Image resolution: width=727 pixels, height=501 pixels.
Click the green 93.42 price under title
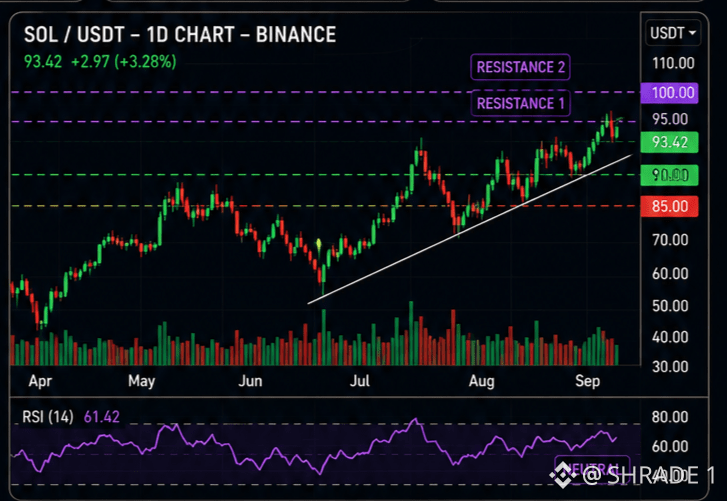(43, 61)
